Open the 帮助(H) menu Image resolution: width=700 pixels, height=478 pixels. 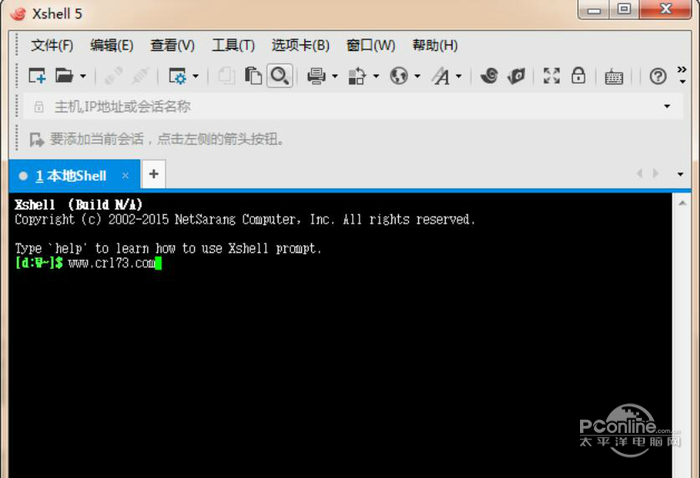coord(435,45)
